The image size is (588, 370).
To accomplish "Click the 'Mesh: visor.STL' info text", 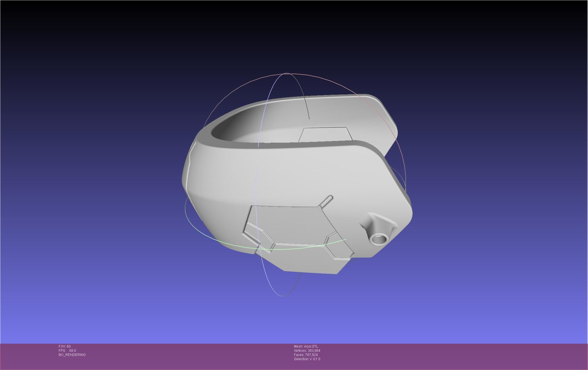I will tap(306, 346).
